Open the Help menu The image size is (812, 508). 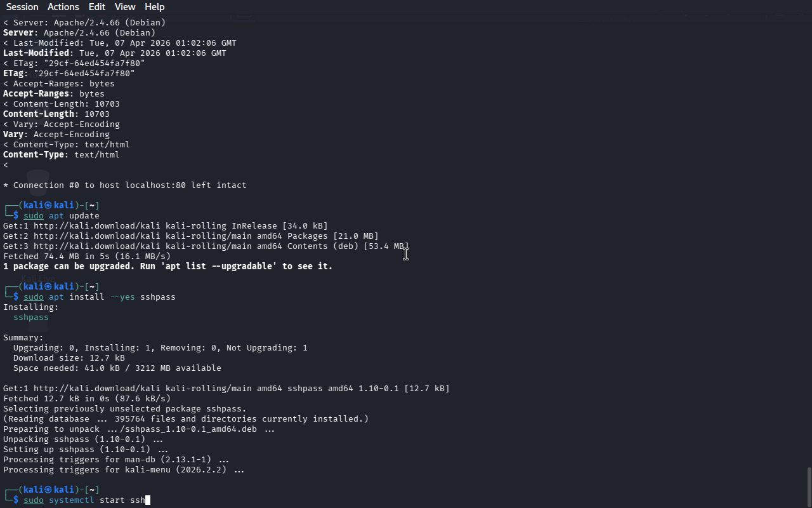pos(154,7)
